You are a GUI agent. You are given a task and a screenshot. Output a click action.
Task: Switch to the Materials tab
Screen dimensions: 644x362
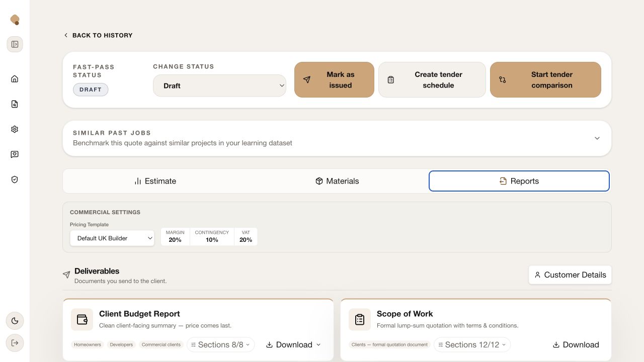(x=337, y=181)
